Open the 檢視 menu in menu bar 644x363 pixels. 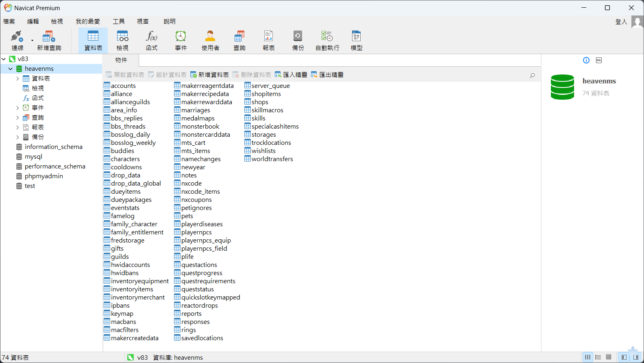pos(57,22)
